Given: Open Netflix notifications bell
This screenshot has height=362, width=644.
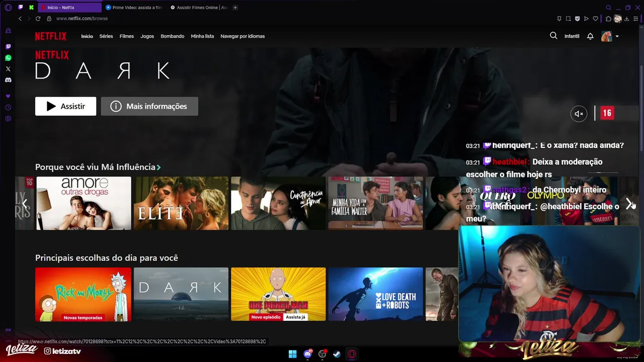Looking at the screenshot, I should click(590, 36).
